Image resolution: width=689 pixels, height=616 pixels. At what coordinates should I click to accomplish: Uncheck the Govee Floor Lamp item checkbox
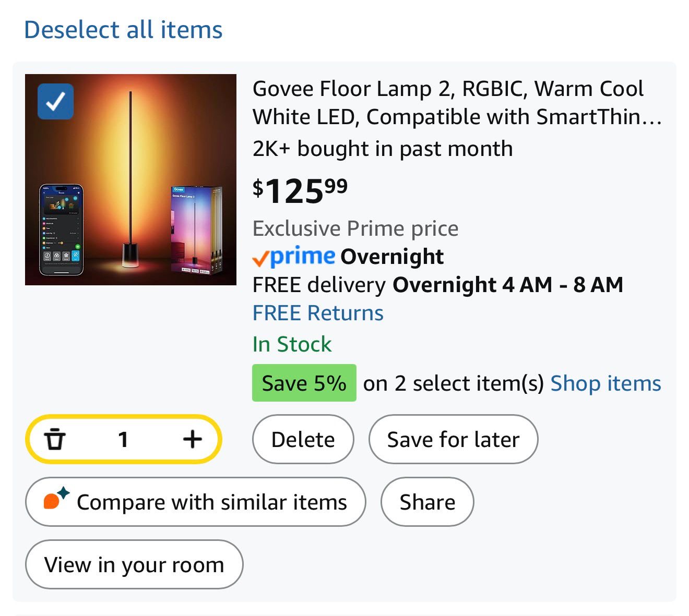pyautogui.click(x=56, y=102)
